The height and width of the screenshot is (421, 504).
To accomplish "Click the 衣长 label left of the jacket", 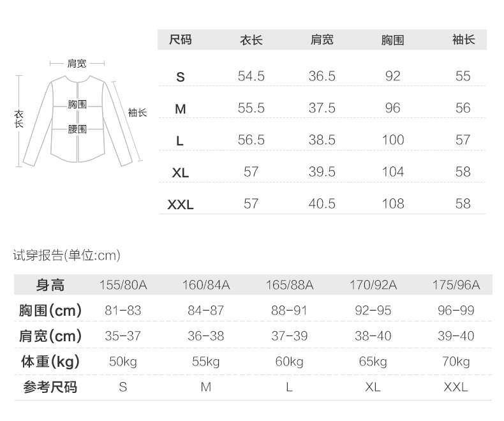I will point(19,119).
